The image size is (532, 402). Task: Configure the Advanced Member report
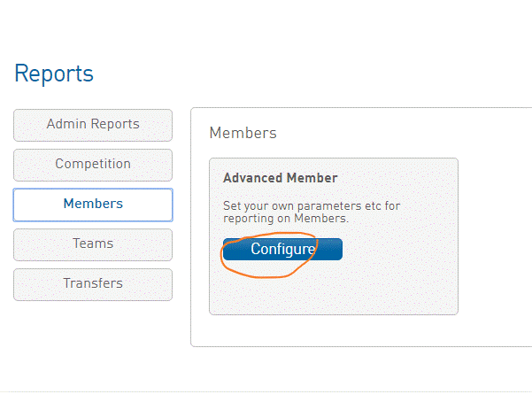[x=282, y=250]
